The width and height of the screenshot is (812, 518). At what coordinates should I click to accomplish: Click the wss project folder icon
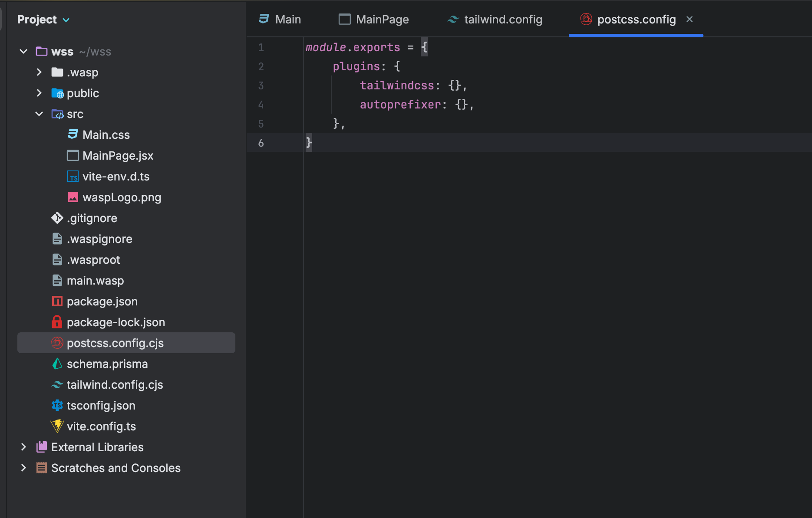[x=42, y=52]
